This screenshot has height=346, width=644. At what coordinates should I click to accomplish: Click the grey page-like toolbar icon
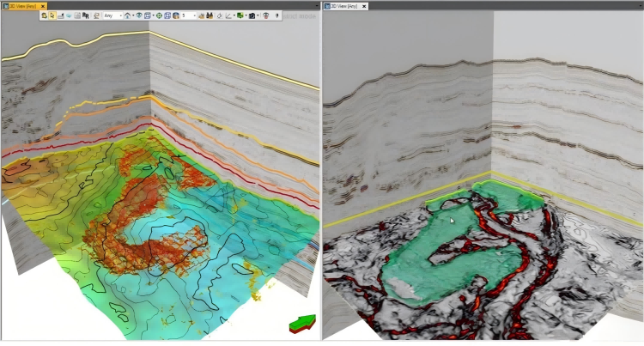point(77,15)
